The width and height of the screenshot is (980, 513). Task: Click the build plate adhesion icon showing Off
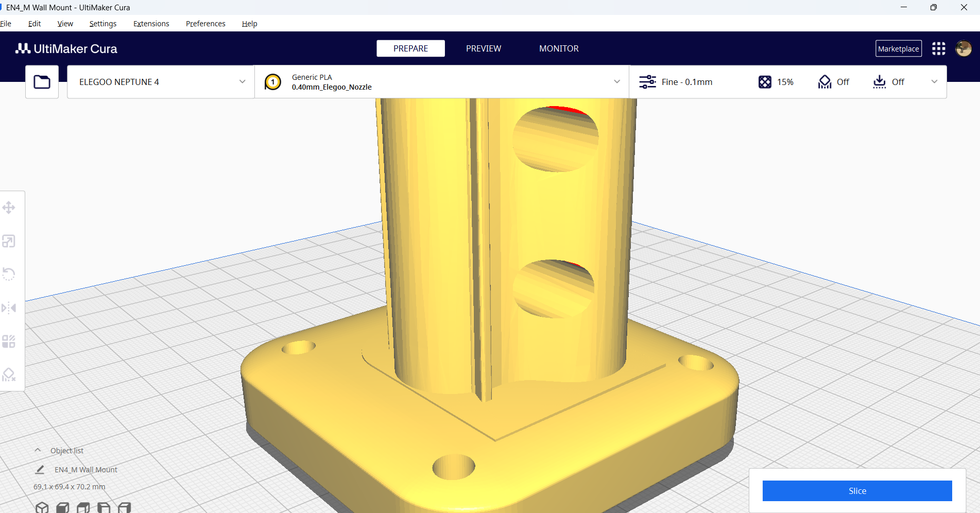(x=880, y=82)
